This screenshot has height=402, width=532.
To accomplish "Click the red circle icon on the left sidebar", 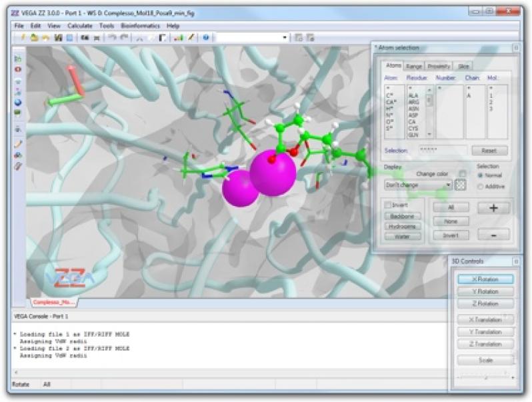I will click(18, 69).
